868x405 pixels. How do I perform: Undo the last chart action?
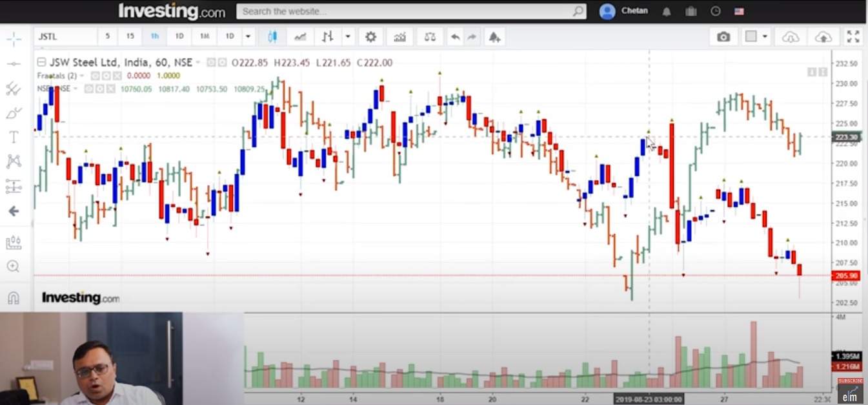455,37
